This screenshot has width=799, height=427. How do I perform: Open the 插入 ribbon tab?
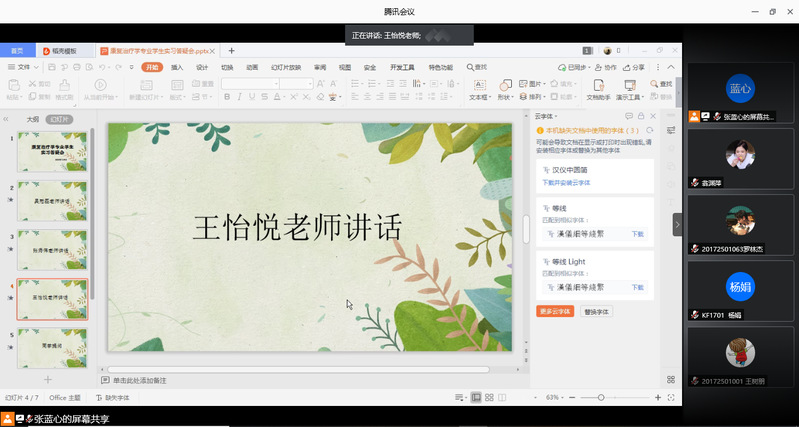click(x=177, y=67)
